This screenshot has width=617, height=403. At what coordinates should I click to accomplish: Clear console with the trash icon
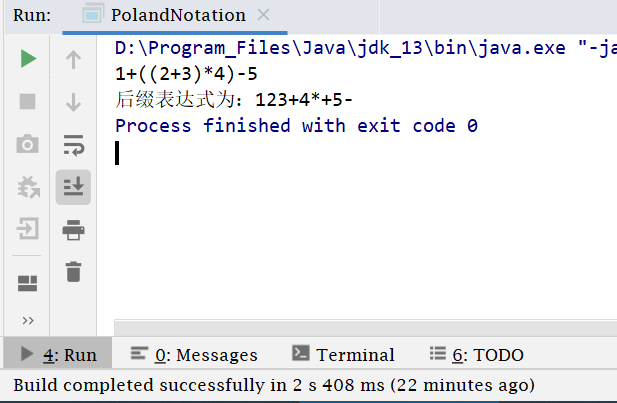click(73, 271)
